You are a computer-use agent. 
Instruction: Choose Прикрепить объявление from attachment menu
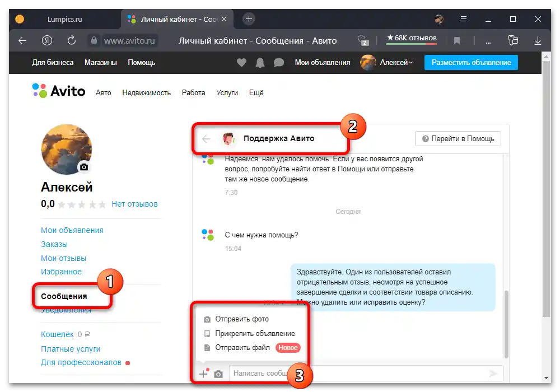249,333
